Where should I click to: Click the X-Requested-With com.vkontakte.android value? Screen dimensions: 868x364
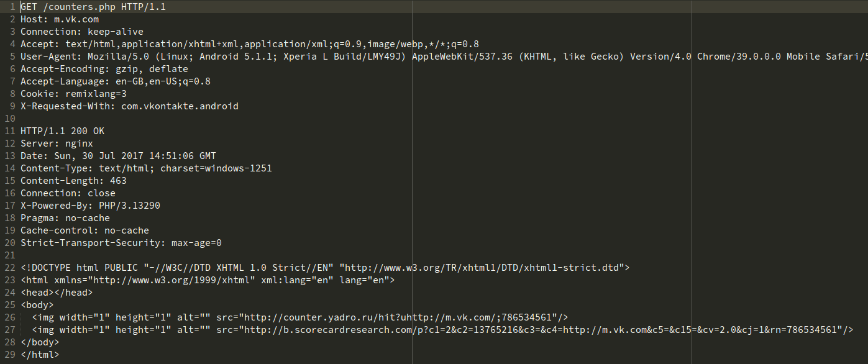click(180, 106)
